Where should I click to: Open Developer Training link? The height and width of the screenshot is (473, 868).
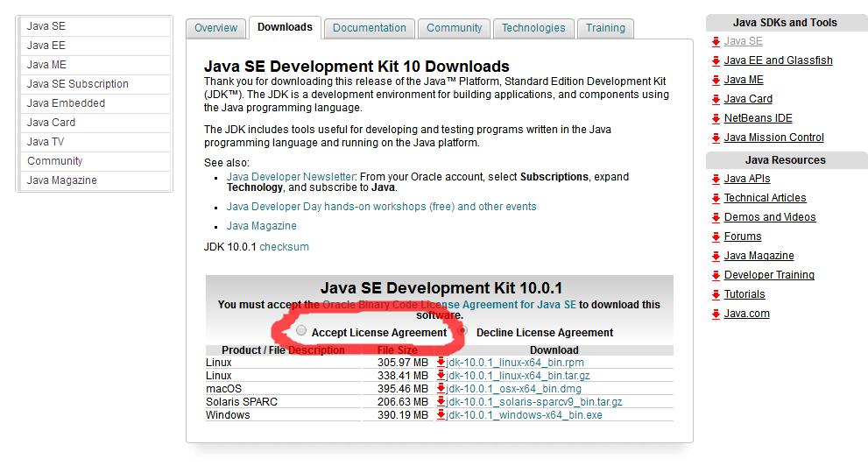(769, 275)
